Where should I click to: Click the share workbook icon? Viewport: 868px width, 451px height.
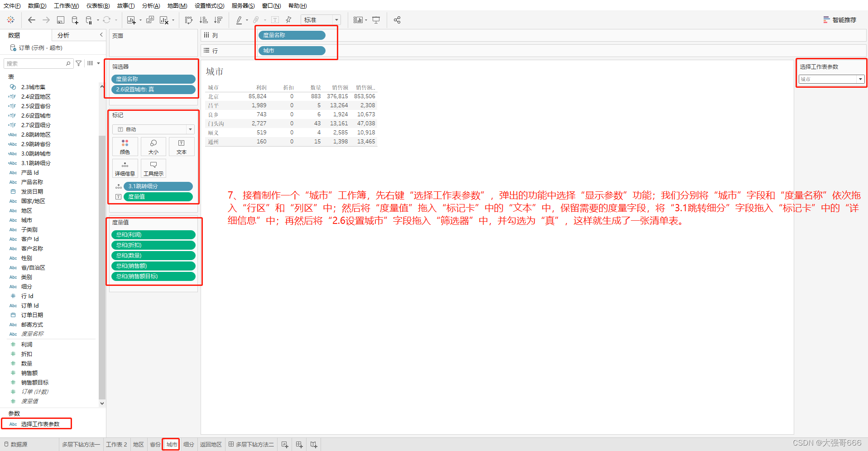(x=397, y=20)
